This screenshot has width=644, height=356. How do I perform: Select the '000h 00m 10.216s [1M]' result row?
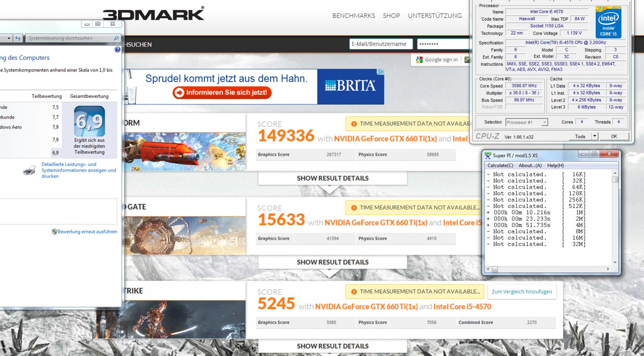click(536, 212)
